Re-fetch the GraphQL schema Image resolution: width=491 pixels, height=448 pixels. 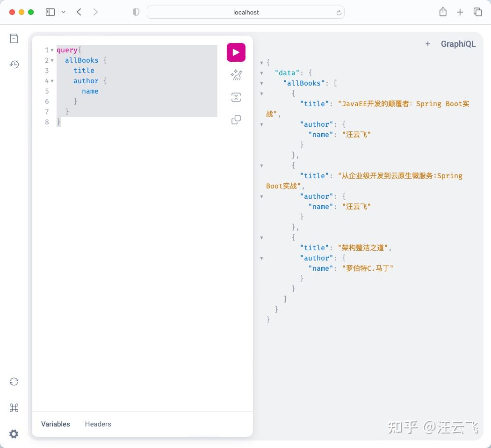14,382
